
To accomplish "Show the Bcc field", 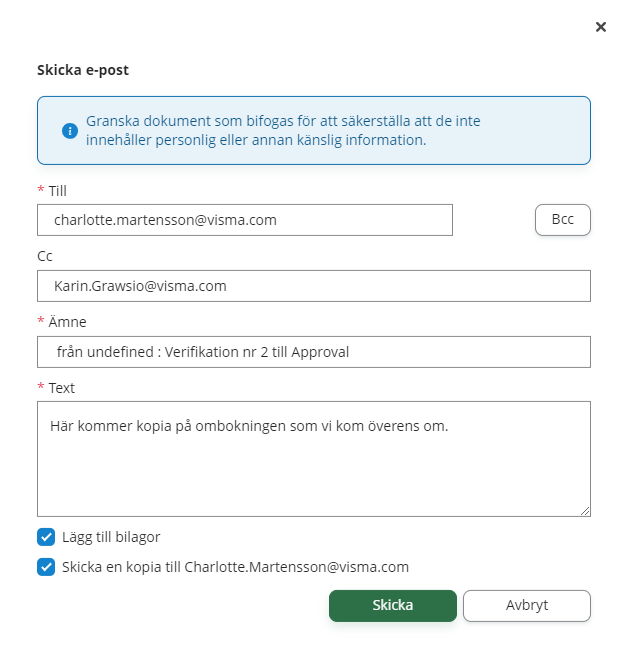I will (x=563, y=220).
